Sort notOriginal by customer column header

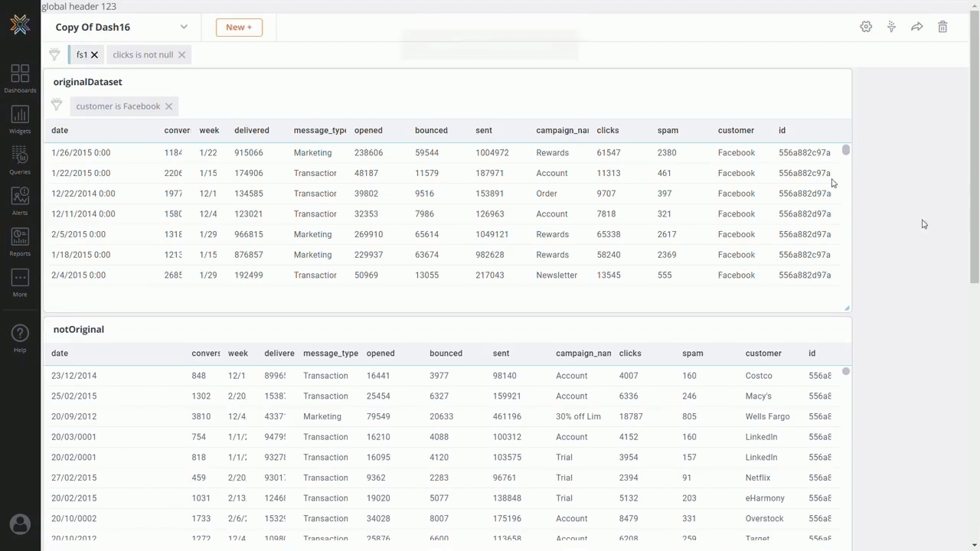(763, 354)
